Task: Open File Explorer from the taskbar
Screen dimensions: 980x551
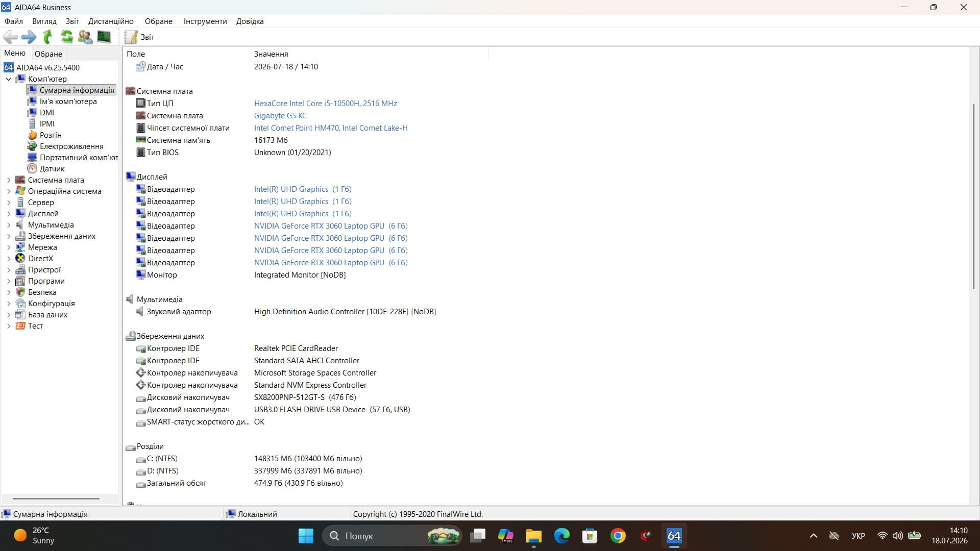Action: coord(533,536)
